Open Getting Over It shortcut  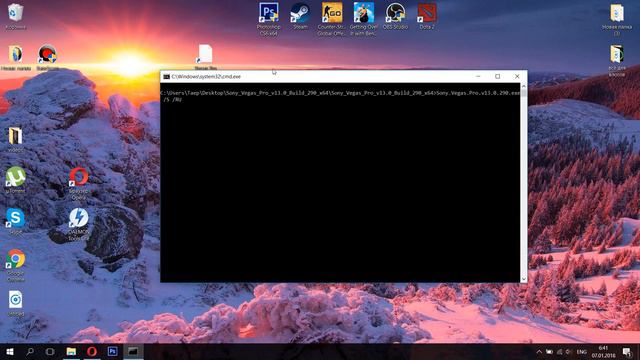[363, 18]
